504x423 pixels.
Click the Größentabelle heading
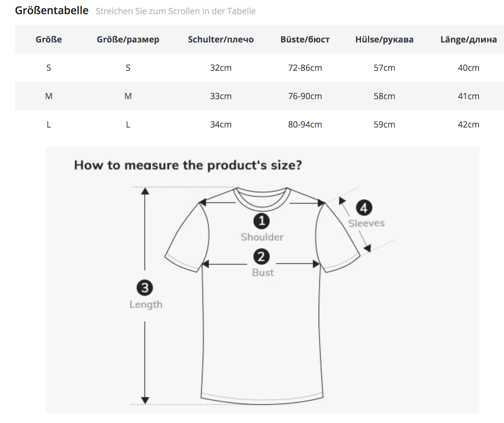point(52,10)
